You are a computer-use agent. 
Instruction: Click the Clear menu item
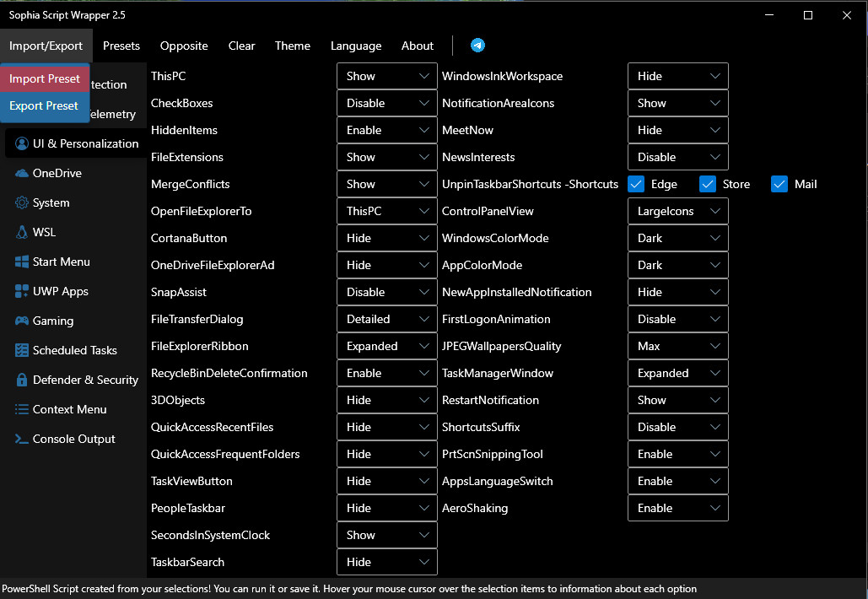[241, 46]
